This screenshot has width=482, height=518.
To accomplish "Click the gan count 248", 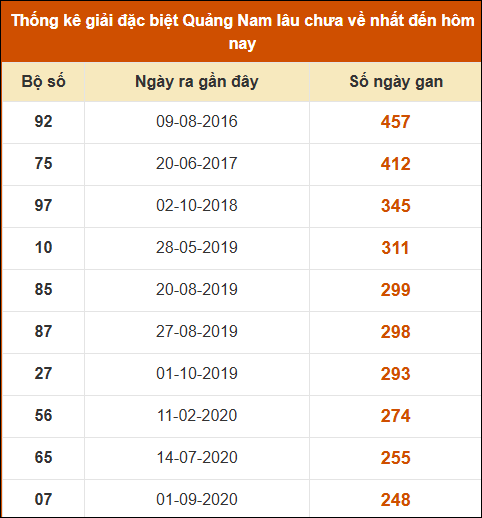I will coord(395,500).
